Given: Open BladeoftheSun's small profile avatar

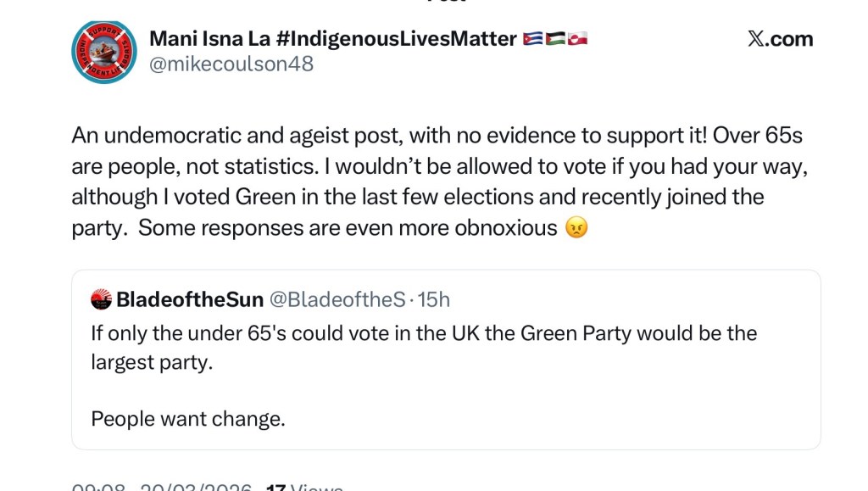Looking at the screenshot, I should tap(101, 299).
